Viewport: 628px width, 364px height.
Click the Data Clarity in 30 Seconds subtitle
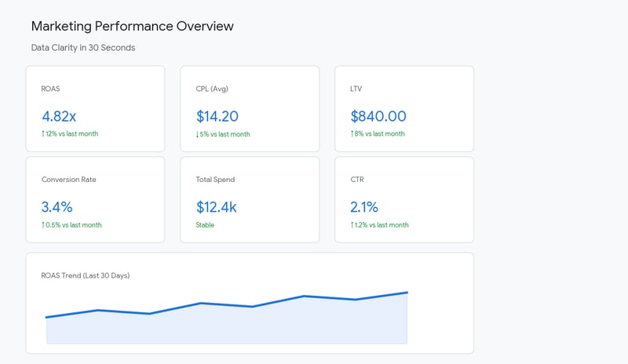[x=83, y=48]
